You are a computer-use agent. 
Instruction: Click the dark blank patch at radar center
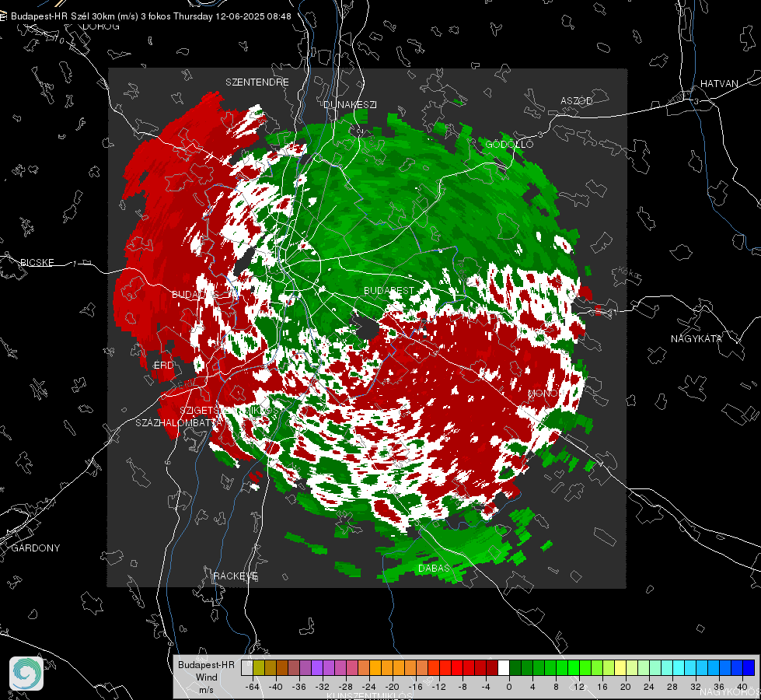(365, 327)
